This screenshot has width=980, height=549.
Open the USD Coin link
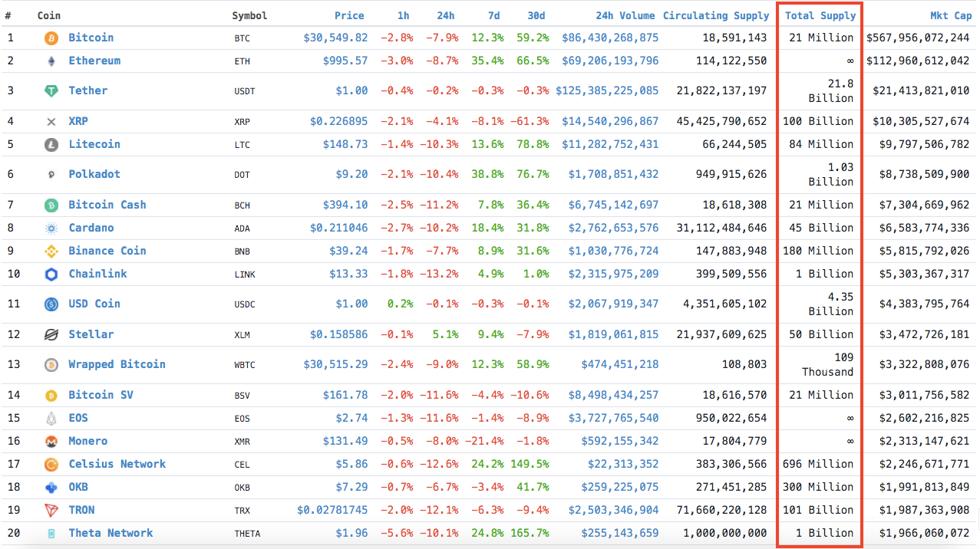coord(94,304)
